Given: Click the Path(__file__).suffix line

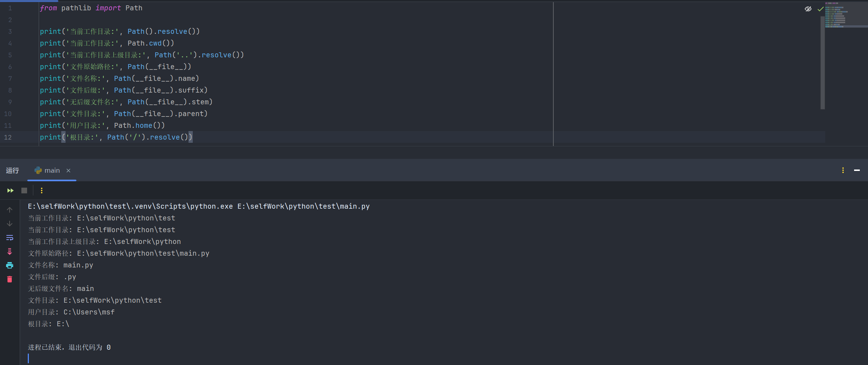Looking at the screenshot, I should [124, 90].
